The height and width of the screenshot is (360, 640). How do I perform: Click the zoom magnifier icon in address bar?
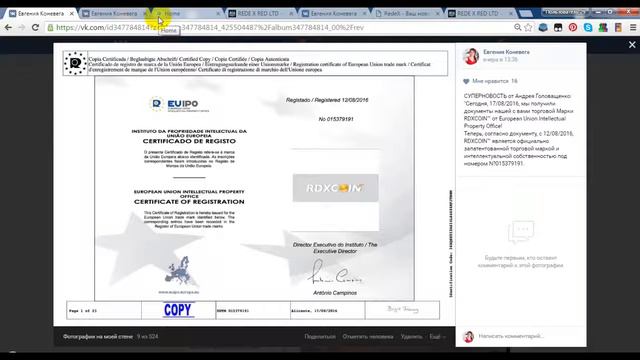tap(518, 27)
